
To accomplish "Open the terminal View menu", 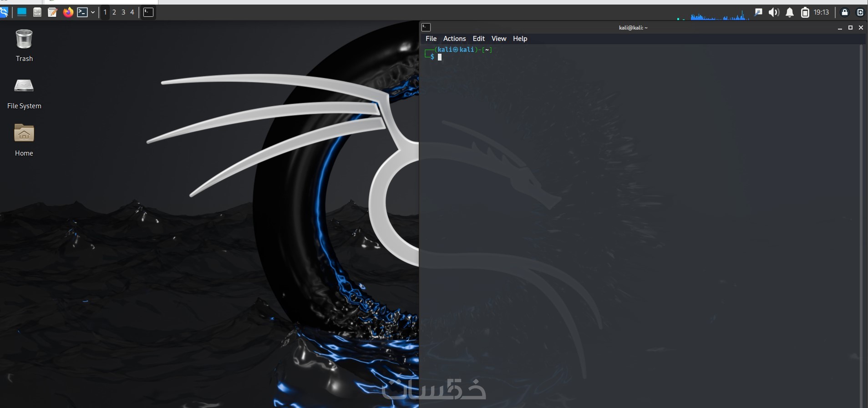I will [x=499, y=39].
